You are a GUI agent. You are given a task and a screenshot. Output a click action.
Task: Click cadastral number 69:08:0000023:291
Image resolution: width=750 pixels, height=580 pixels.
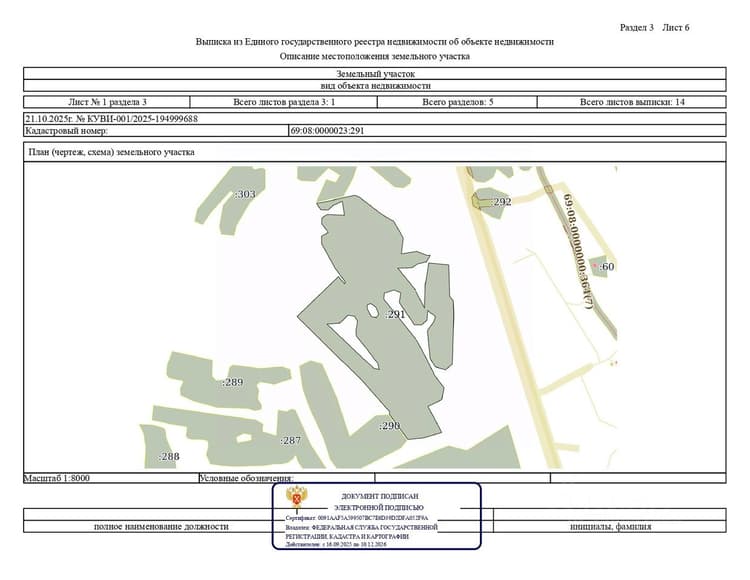point(327,131)
